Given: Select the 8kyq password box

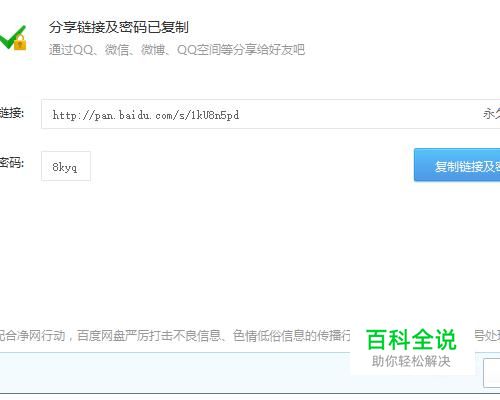Looking at the screenshot, I should (66, 166).
